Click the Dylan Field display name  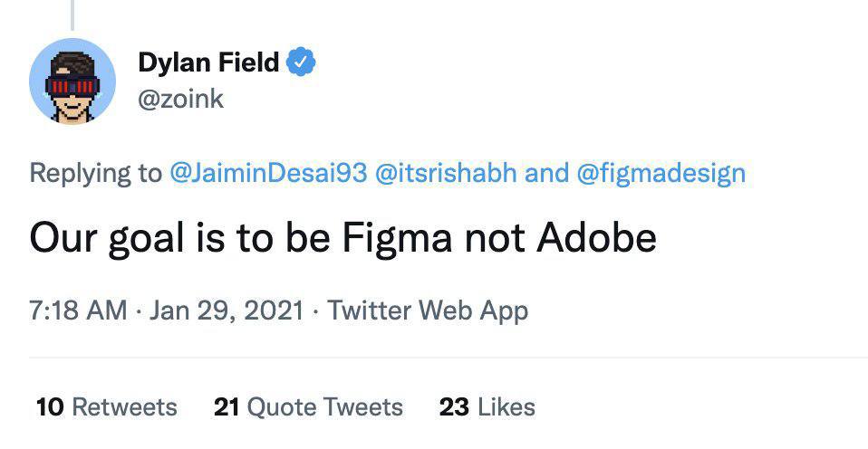click(x=208, y=62)
